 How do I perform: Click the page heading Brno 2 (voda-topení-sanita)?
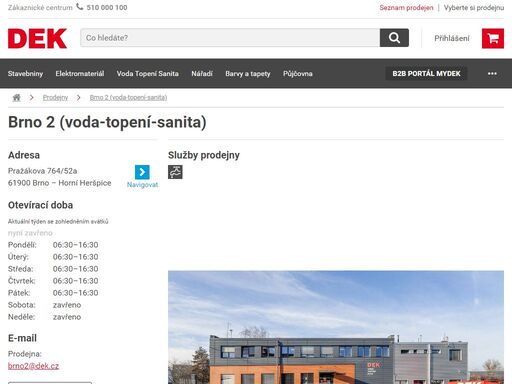[x=107, y=122]
